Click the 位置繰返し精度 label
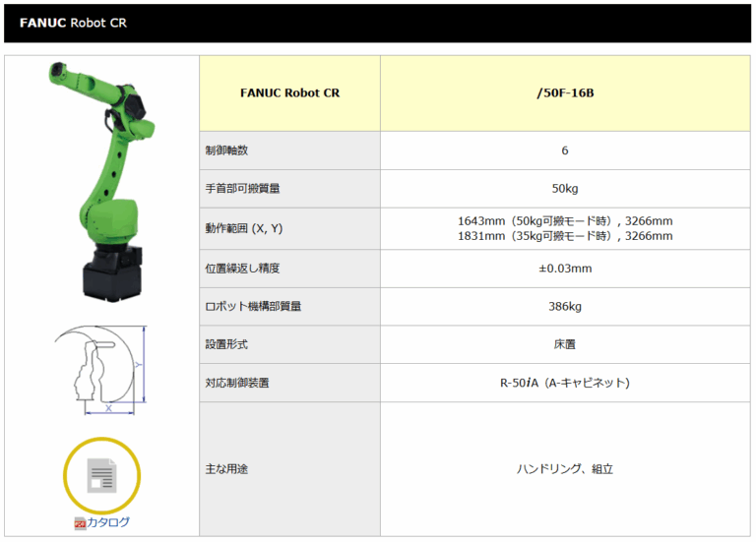The height and width of the screenshot is (542, 756). (x=242, y=269)
